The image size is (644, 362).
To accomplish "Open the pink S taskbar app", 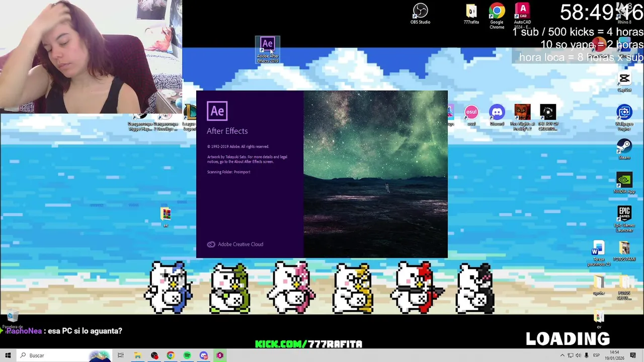I will tap(220, 355).
